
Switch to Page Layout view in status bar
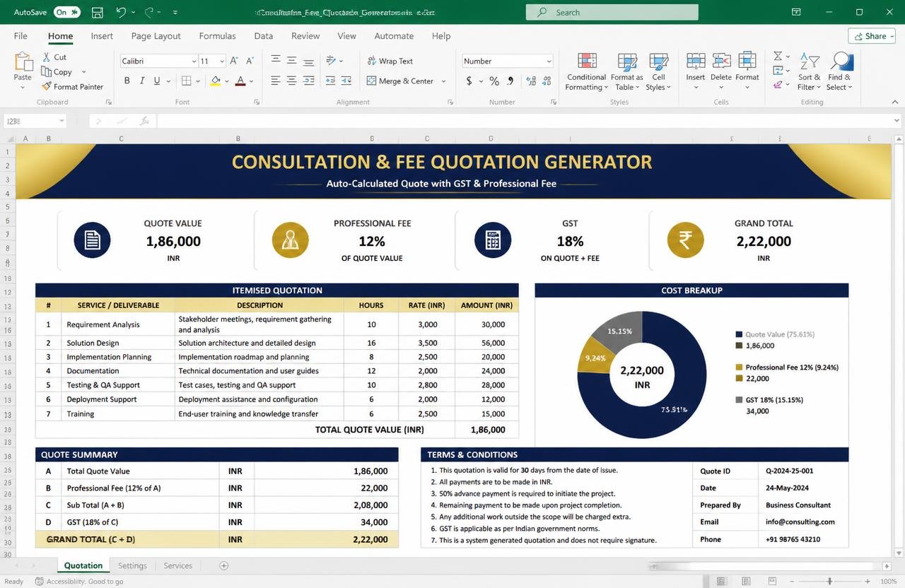pos(745,581)
